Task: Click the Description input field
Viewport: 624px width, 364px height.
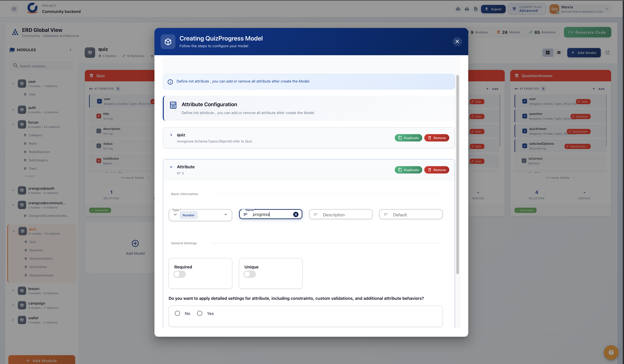Action: 341,214
